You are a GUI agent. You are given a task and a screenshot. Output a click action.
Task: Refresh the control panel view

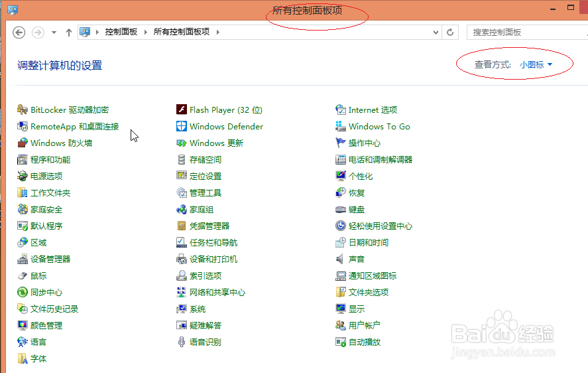tap(450, 33)
